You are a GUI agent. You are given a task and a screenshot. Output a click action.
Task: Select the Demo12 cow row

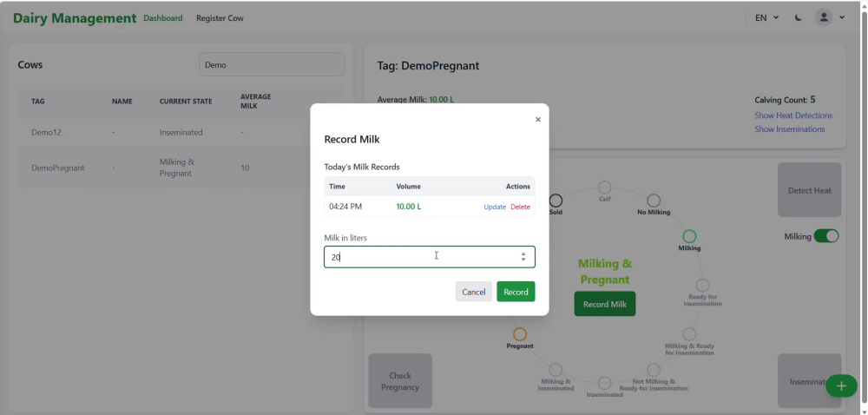181,132
